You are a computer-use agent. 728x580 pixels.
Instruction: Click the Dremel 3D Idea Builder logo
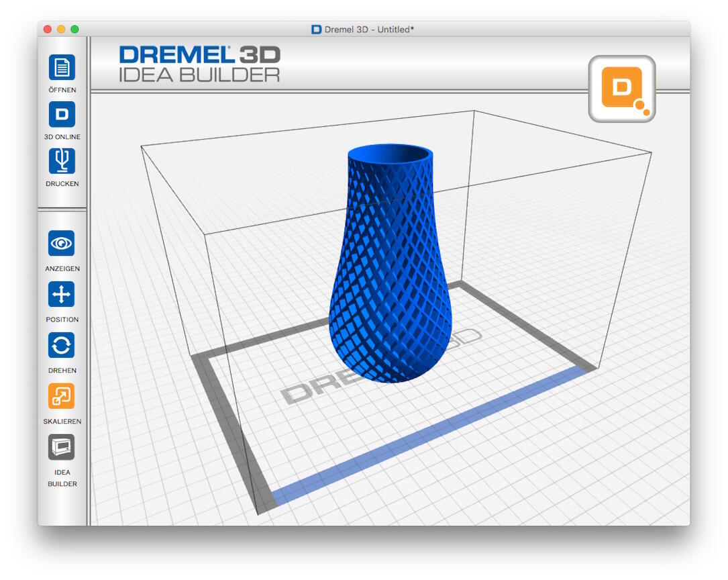[x=200, y=64]
